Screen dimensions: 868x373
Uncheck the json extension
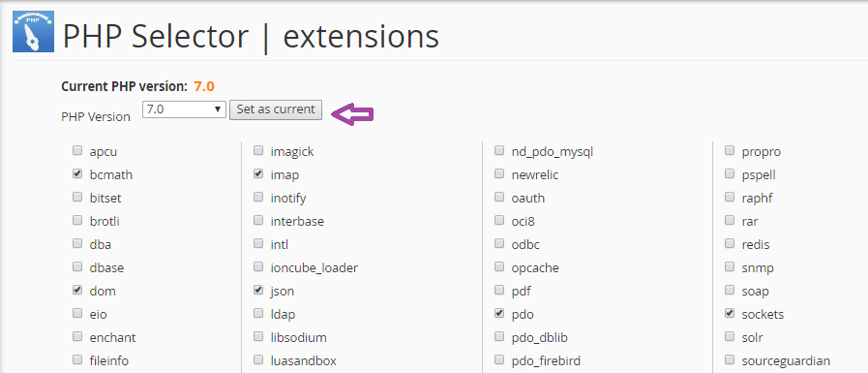click(x=258, y=290)
